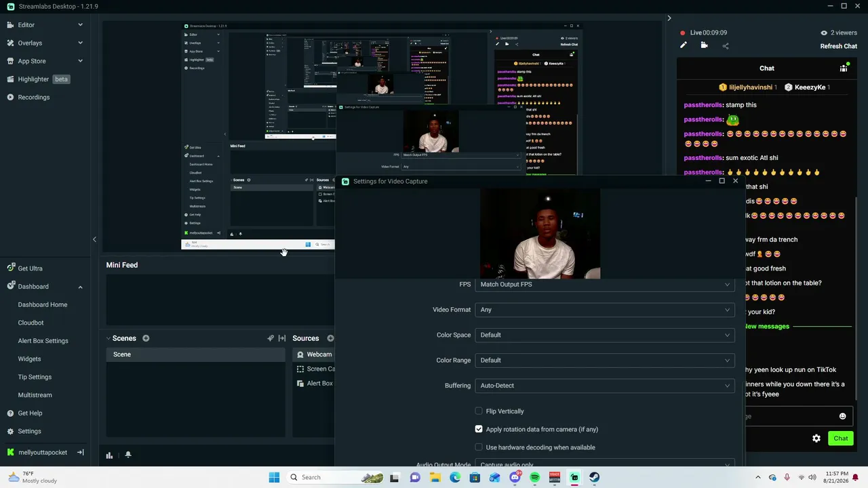
Task: Click the share icon in the stream panel
Action: tap(726, 46)
